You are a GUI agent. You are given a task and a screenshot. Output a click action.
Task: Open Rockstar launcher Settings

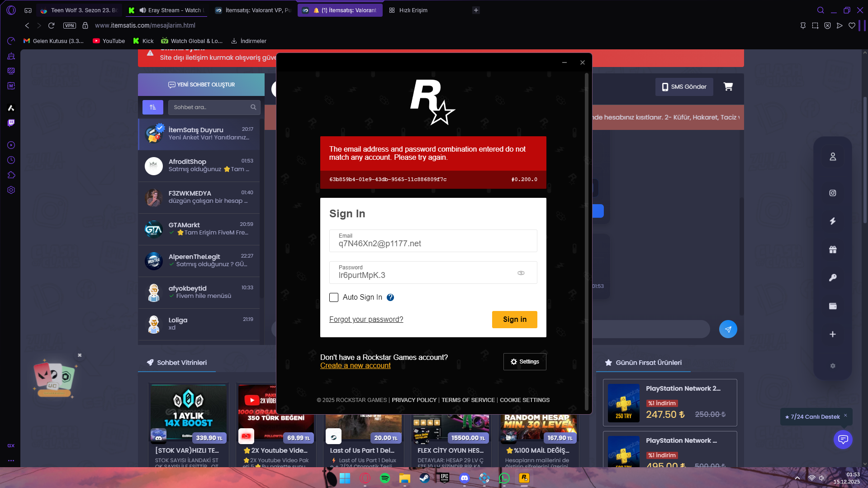[x=525, y=362]
